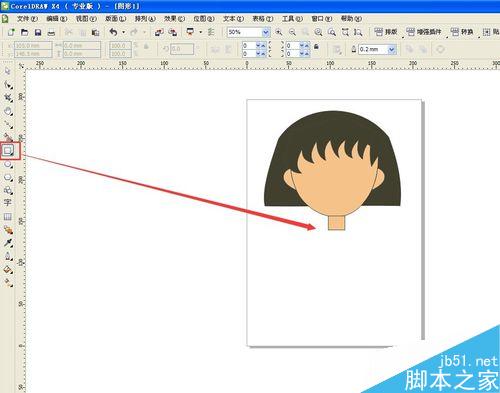Expand the undo history dropdown arrow

124,32
